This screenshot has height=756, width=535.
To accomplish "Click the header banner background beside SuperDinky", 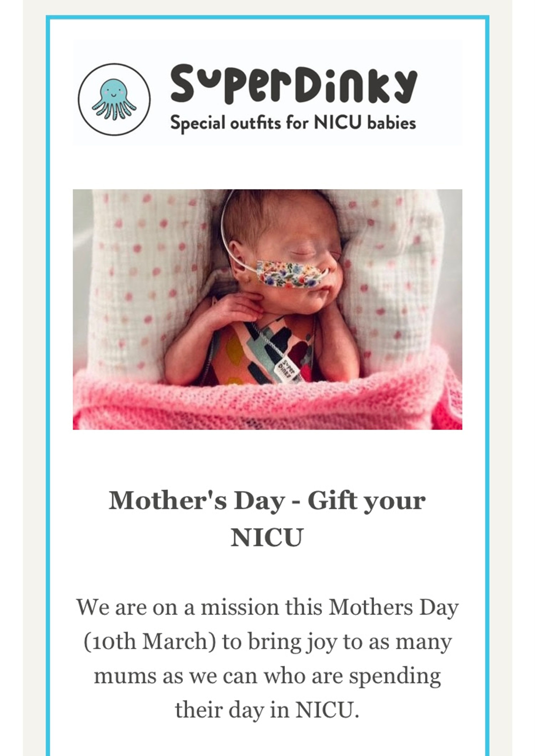I will [440, 92].
